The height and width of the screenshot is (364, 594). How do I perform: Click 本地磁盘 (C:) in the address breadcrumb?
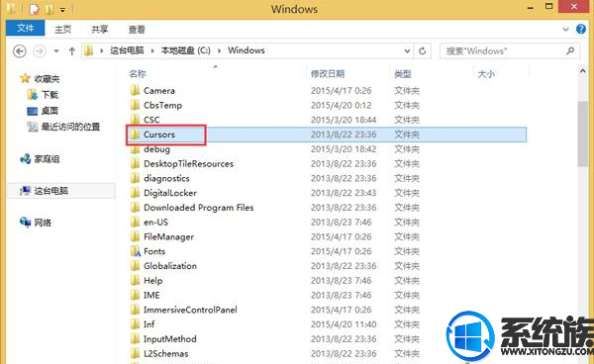[x=186, y=50]
